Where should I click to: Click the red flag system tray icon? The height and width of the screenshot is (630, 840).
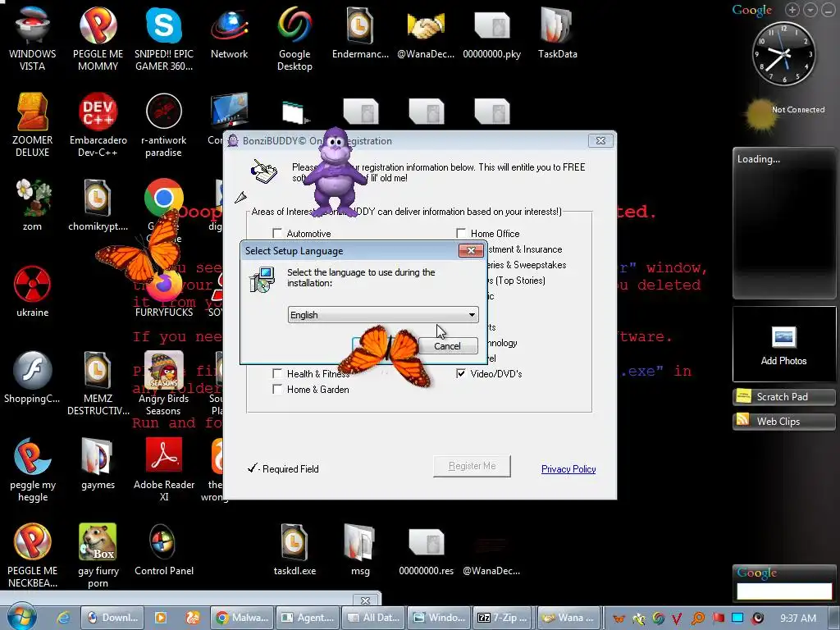click(718, 619)
